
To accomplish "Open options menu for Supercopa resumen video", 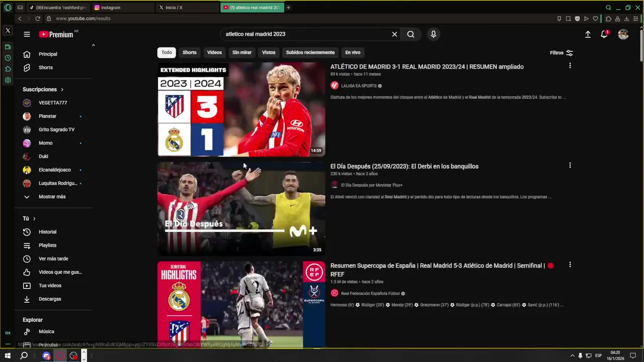I will tap(570, 265).
